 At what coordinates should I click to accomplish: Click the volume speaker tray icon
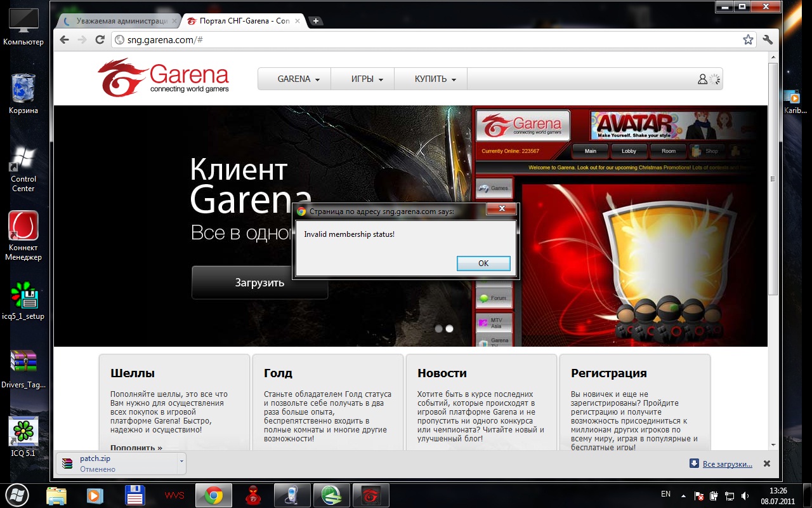744,496
